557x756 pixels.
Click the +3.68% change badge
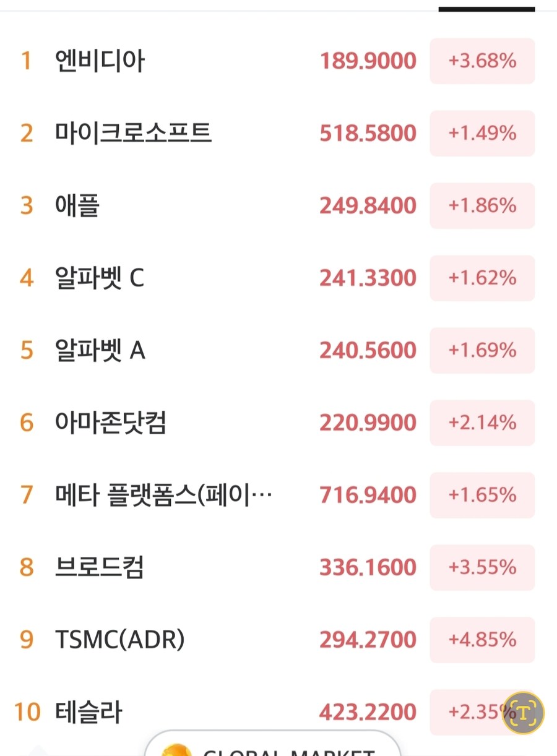(x=482, y=61)
